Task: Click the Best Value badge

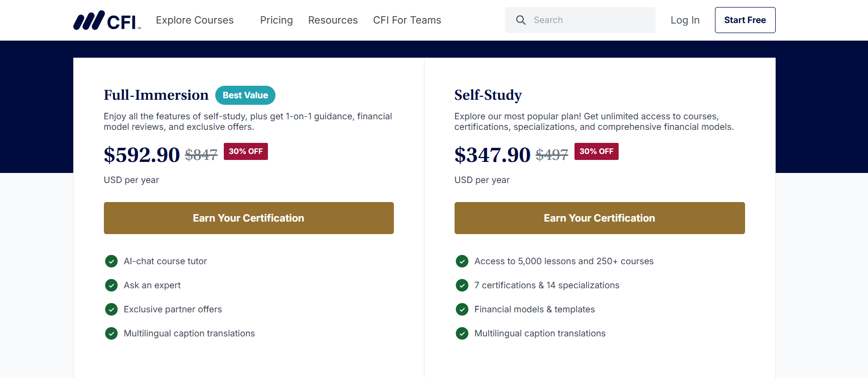Action: tap(245, 95)
